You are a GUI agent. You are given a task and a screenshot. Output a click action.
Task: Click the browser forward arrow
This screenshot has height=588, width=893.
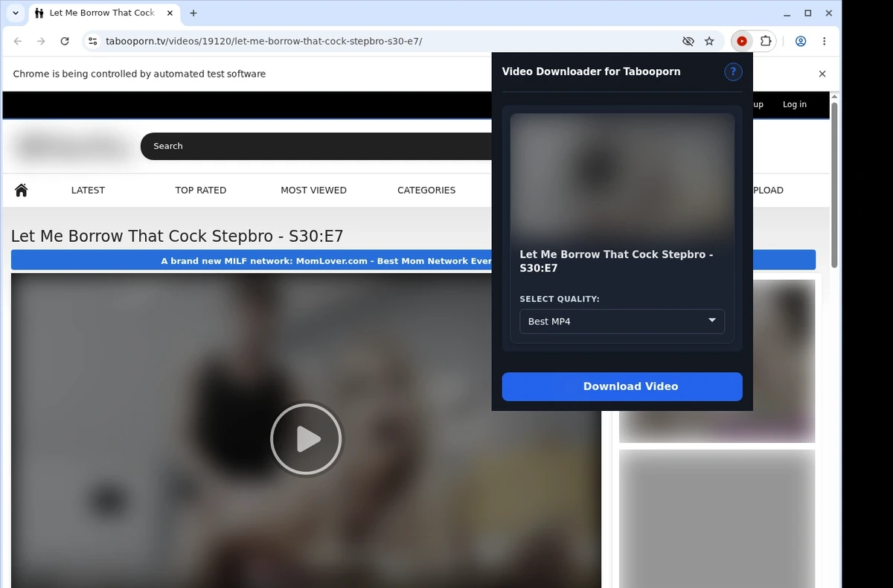41,42
